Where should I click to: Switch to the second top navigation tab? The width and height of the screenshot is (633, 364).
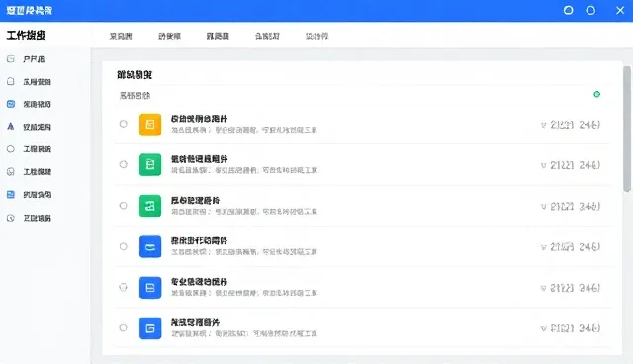[169, 36]
